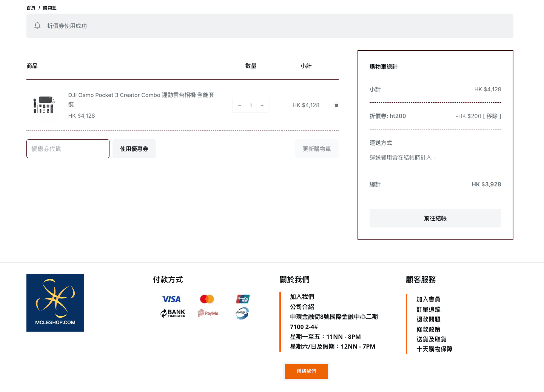Click the Bank Transfer icon
544x392 pixels.
click(173, 313)
